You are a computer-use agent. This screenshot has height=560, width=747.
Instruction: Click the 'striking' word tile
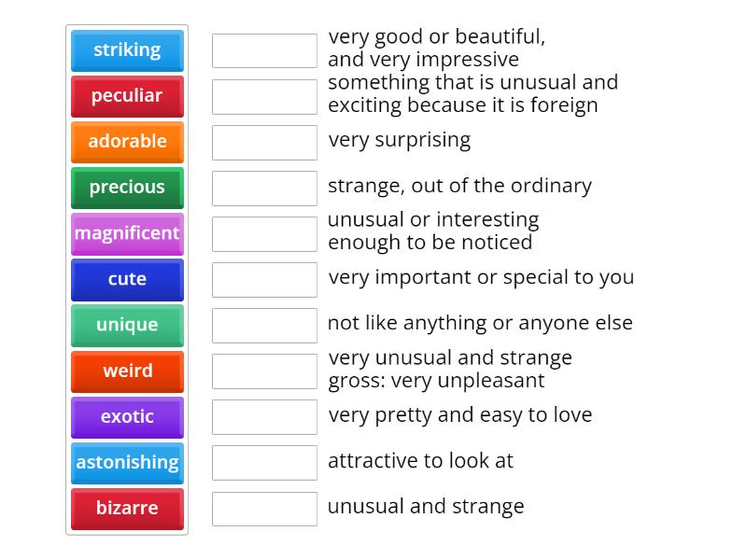pyautogui.click(x=127, y=50)
